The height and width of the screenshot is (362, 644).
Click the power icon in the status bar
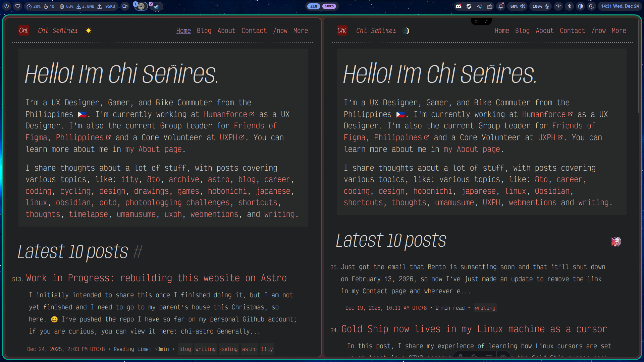(7, 6)
